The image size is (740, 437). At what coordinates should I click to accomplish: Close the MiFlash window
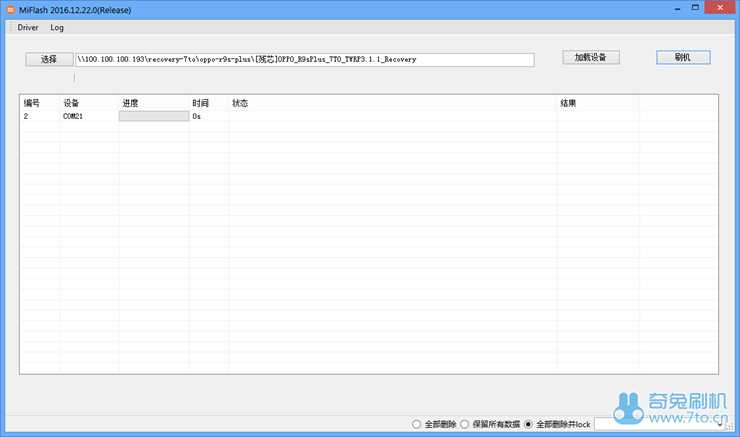tap(720, 7)
